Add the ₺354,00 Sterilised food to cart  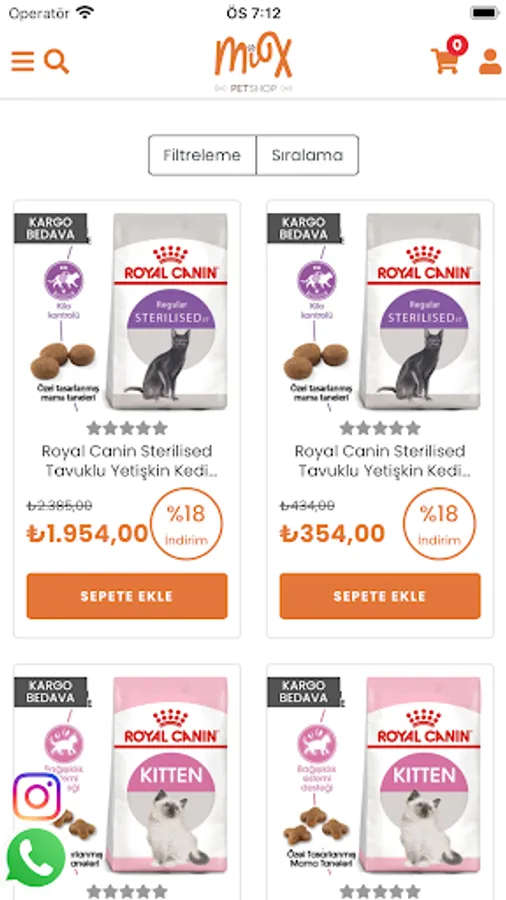pos(380,596)
